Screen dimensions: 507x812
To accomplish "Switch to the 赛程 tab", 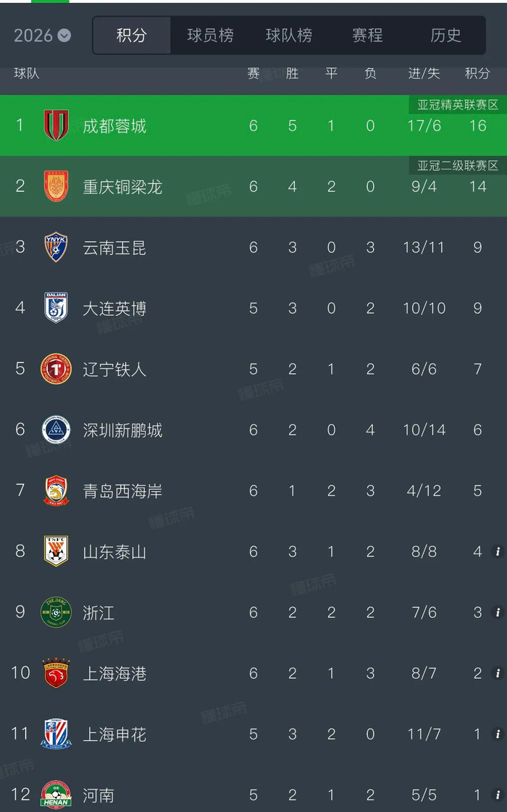I will (x=367, y=35).
